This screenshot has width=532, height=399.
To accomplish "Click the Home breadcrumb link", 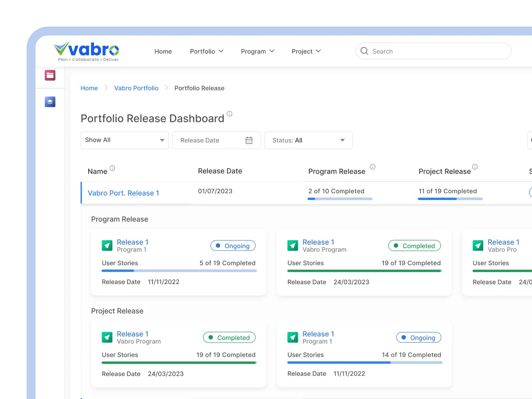I will [89, 88].
